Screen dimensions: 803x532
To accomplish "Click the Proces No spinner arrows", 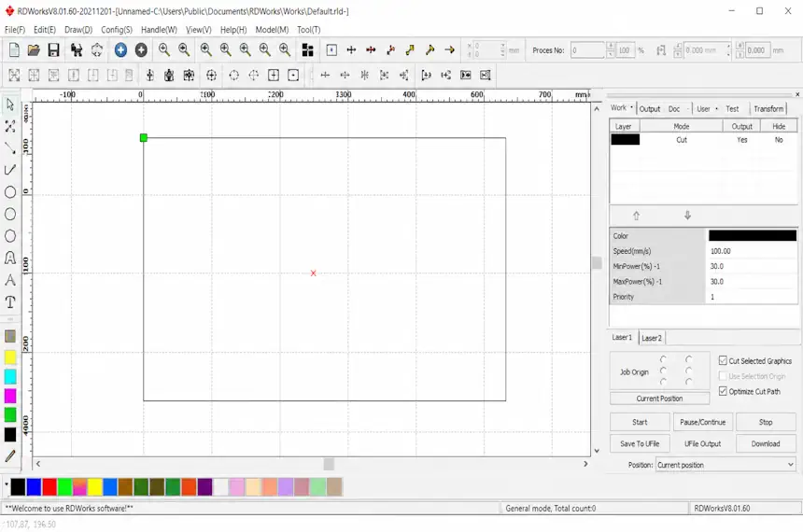I will point(611,50).
